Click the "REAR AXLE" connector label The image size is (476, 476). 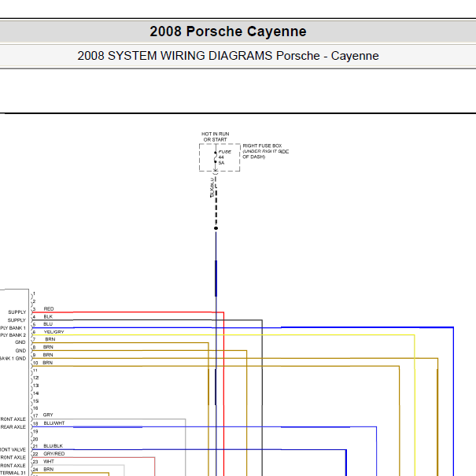pyautogui.click(x=13, y=427)
